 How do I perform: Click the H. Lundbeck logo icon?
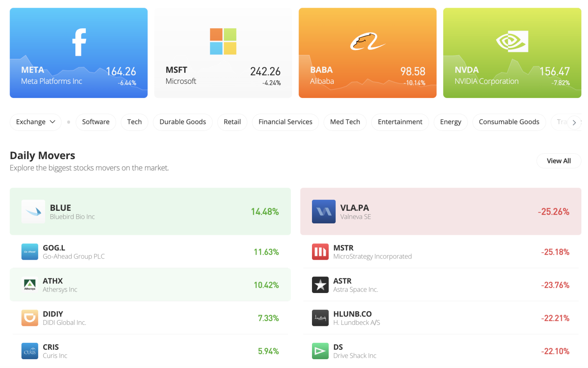click(x=320, y=318)
